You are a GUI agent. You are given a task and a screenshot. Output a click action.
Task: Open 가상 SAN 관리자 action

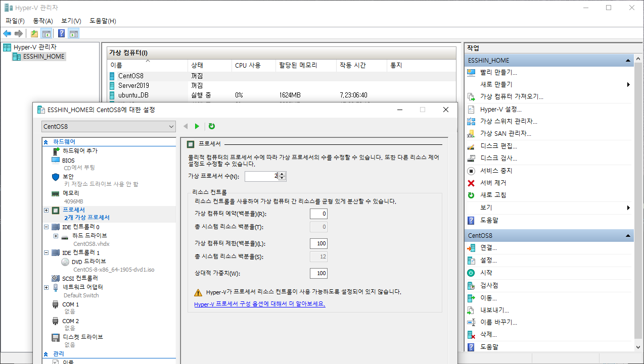pyautogui.click(x=505, y=133)
